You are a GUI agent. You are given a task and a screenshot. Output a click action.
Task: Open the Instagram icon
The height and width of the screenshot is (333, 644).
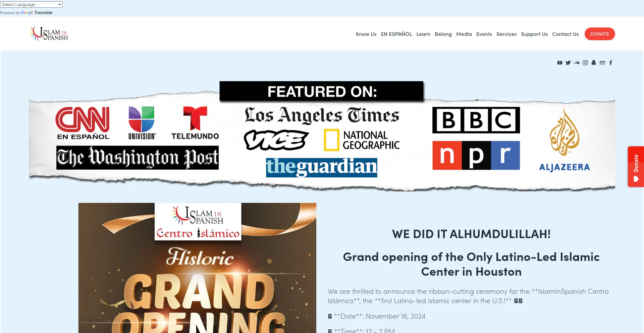point(585,63)
